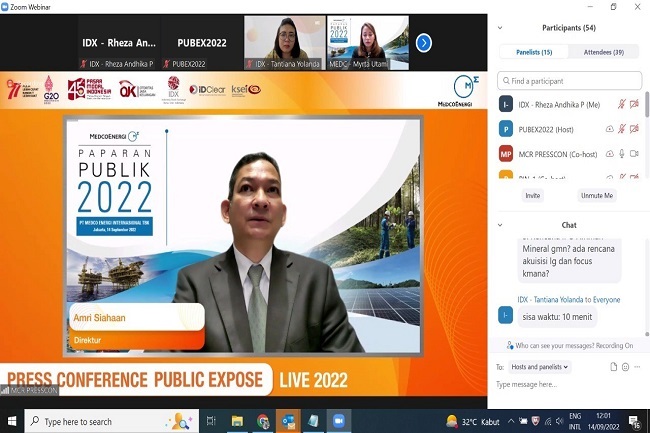Click the participants list scrollbar
650x433 pixels.
(647, 105)
